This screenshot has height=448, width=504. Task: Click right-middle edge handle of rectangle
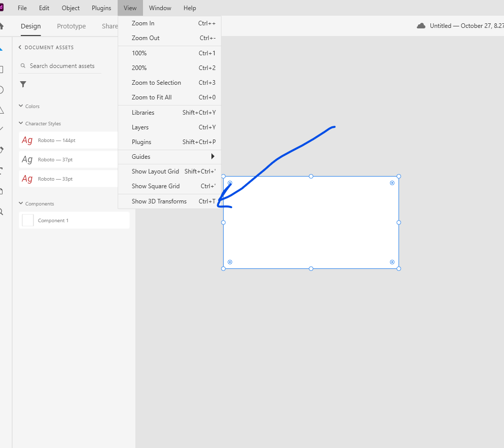tap(399, 223)
